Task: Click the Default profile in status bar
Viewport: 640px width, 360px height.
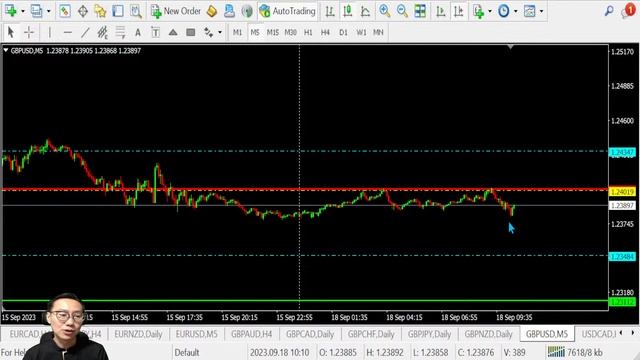Action: pyautogui.click(x=187, y=352)
